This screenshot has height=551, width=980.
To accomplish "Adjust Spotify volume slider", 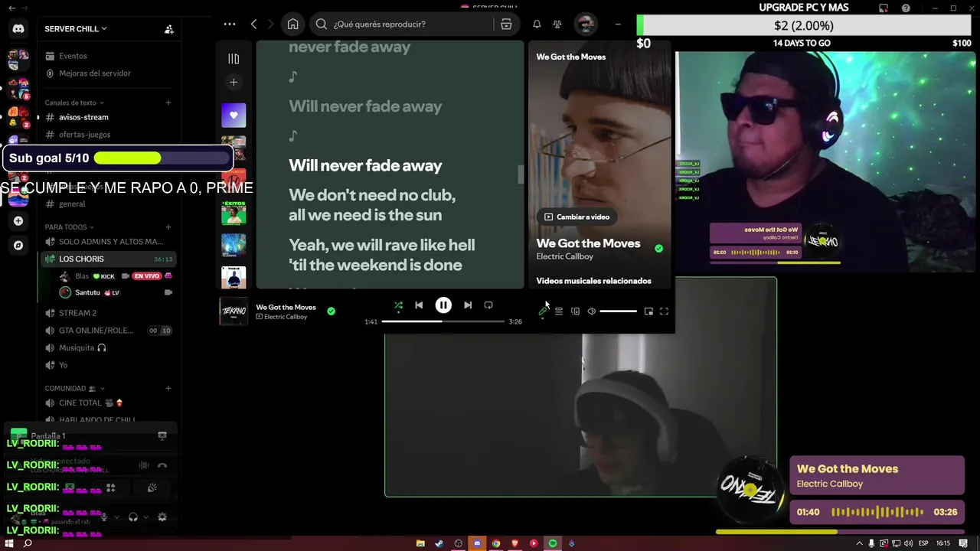I will [618, 311].
